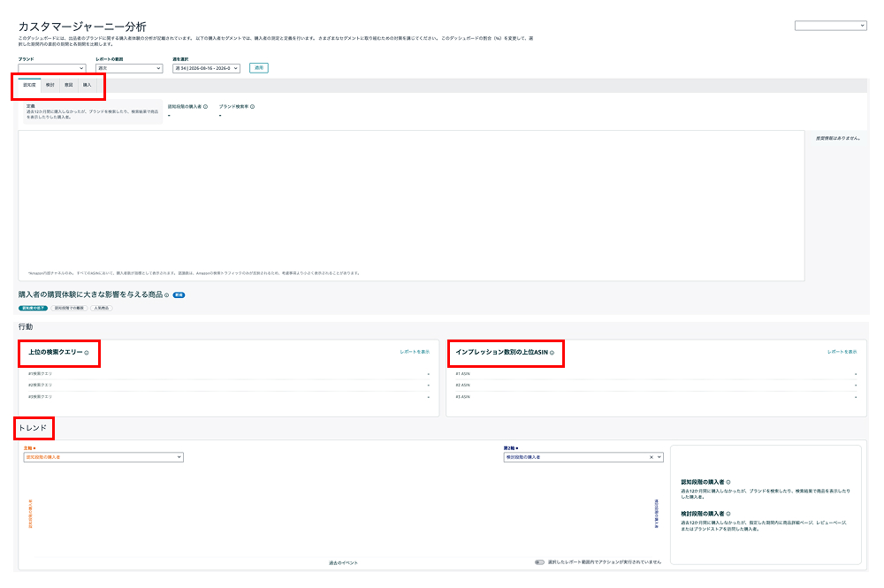Click the #1 ASIN row
The width and height of the screenshot is (884, 588).
tap(656, 374)
